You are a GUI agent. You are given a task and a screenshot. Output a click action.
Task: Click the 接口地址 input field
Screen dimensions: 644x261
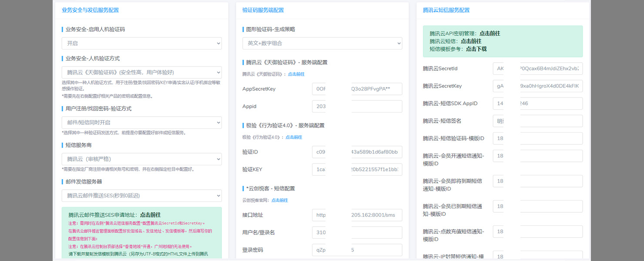tap(357, 215)
